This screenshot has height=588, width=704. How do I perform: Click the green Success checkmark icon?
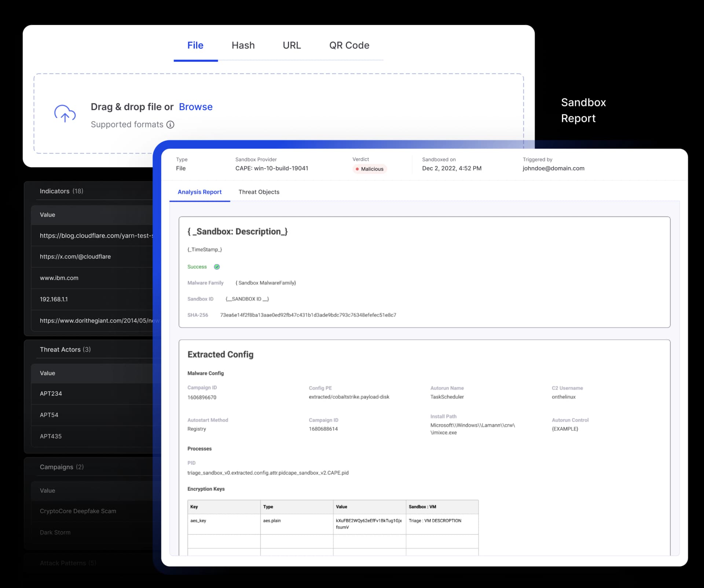point(216,267)
